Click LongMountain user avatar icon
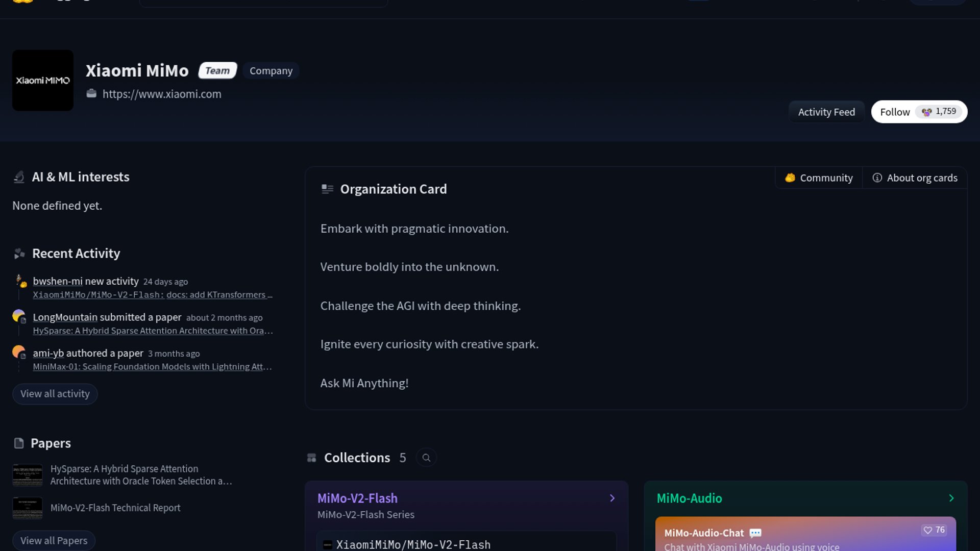Image resolution: width=980 pixels, height=551 pixels. point(19,316)
